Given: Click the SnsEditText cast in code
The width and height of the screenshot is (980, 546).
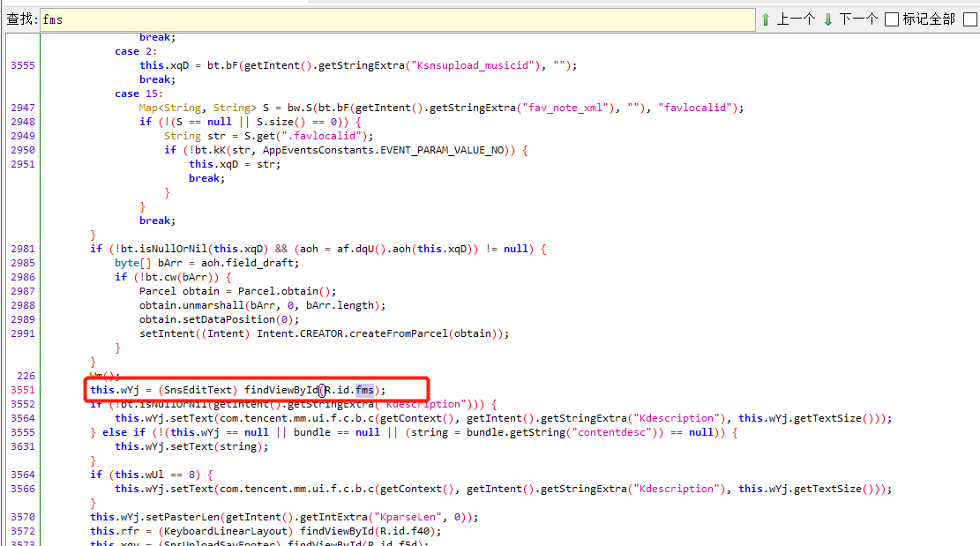Looking at the screenshot, I should 203,390.
